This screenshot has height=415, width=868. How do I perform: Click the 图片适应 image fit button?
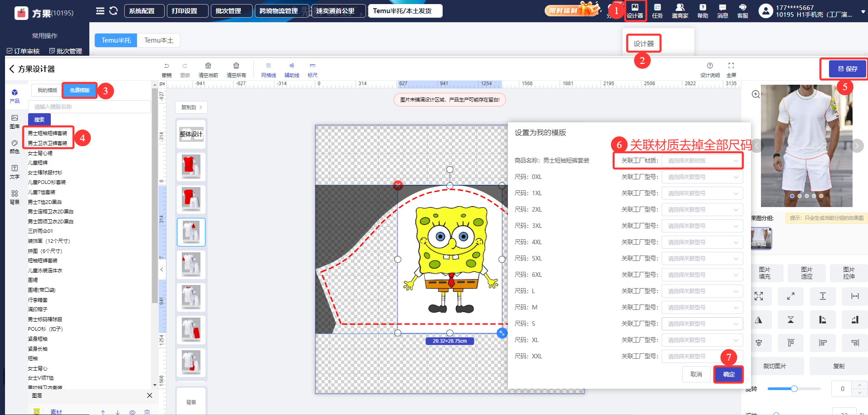(x=806, y=273)
